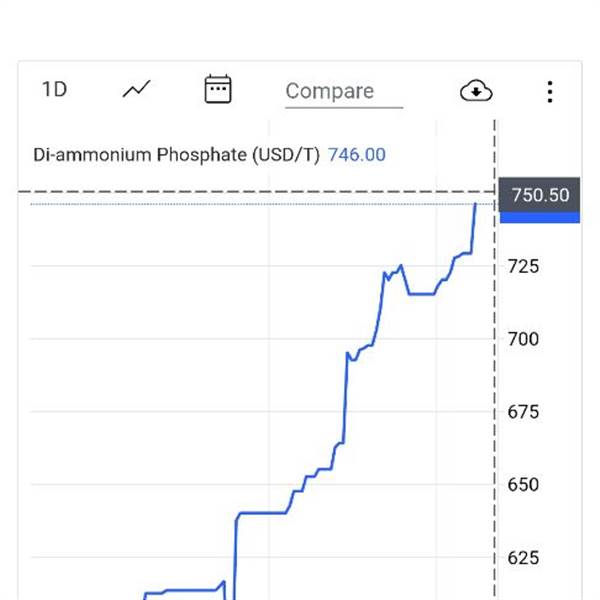Click the flat 640 plateau on the line
This screenshot has height=600, width=600.
tap(262, 512)
